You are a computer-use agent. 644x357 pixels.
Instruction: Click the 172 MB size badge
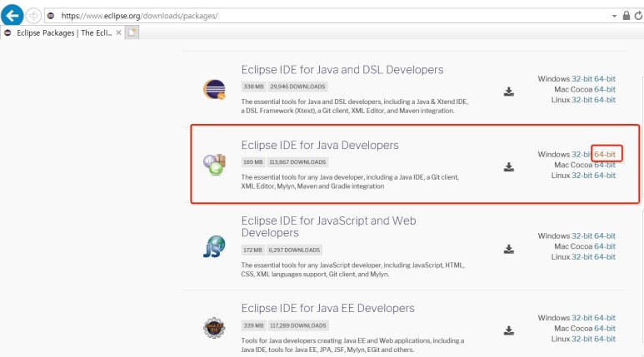252,250
